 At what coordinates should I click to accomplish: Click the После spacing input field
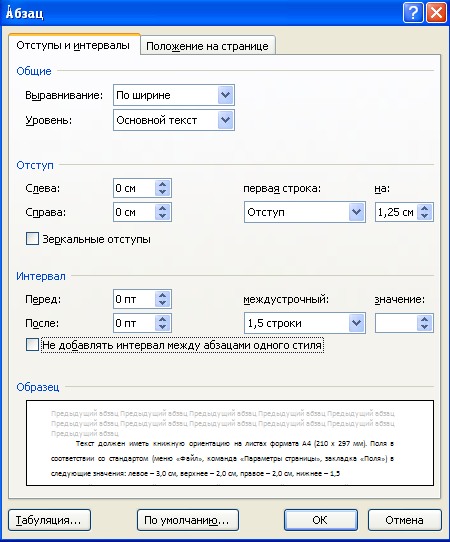134,323
